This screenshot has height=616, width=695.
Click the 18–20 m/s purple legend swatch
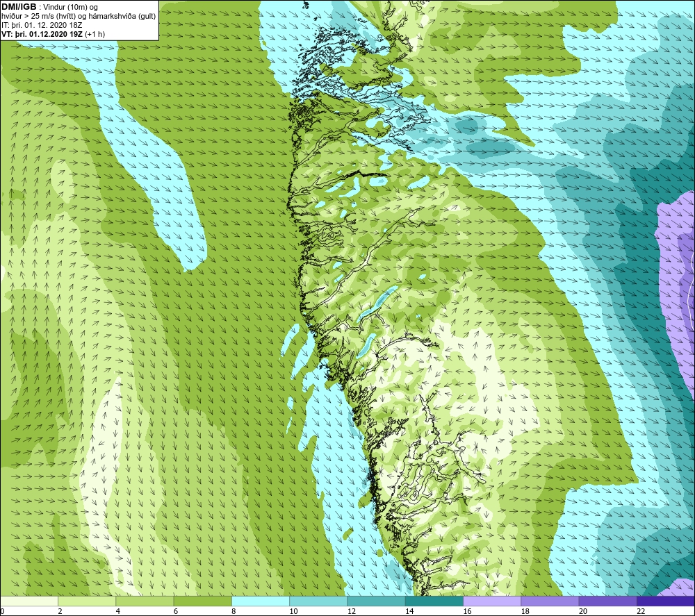550,601
